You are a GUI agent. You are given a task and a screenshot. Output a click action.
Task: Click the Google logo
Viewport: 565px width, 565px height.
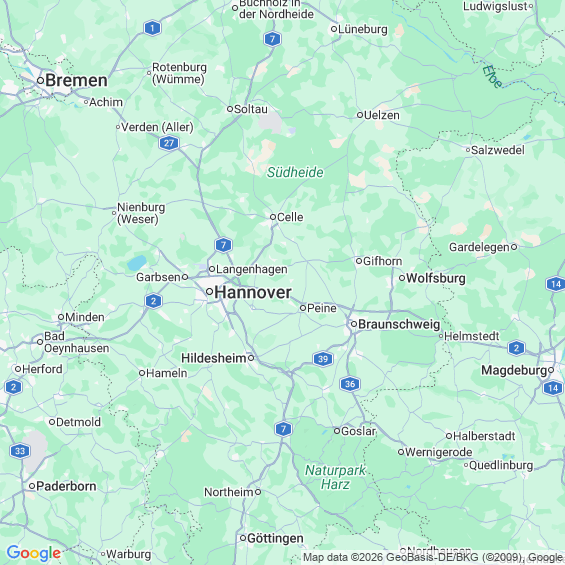[x=34, y=553]
